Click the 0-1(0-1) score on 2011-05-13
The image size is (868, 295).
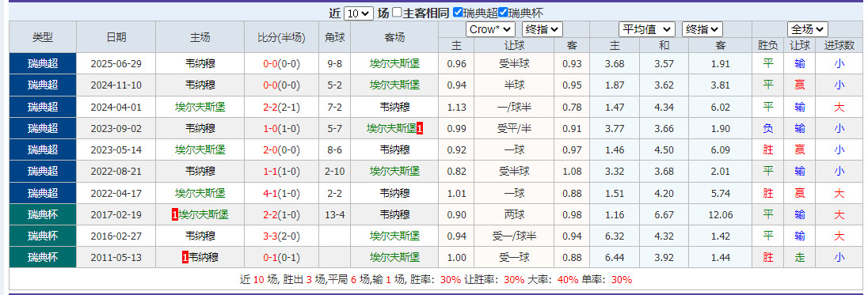[x=281, y=258]
